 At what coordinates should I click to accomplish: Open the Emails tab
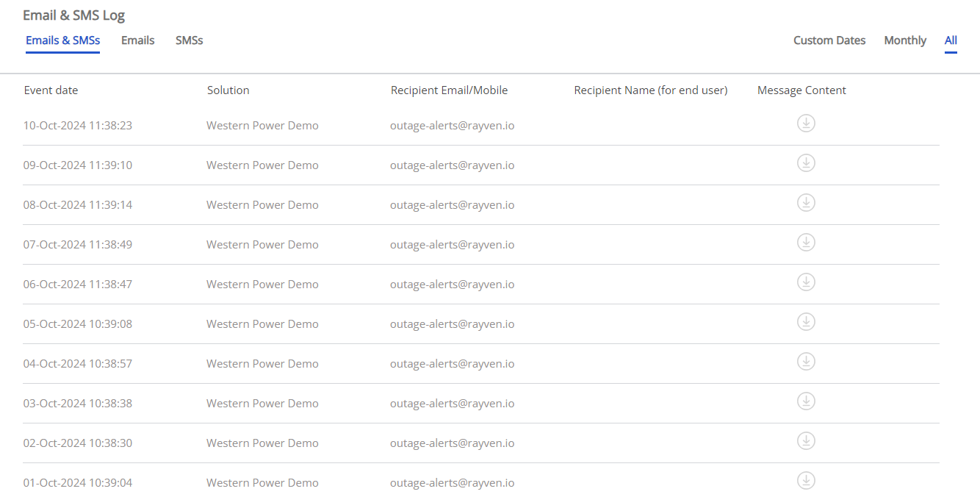(137, 40)
